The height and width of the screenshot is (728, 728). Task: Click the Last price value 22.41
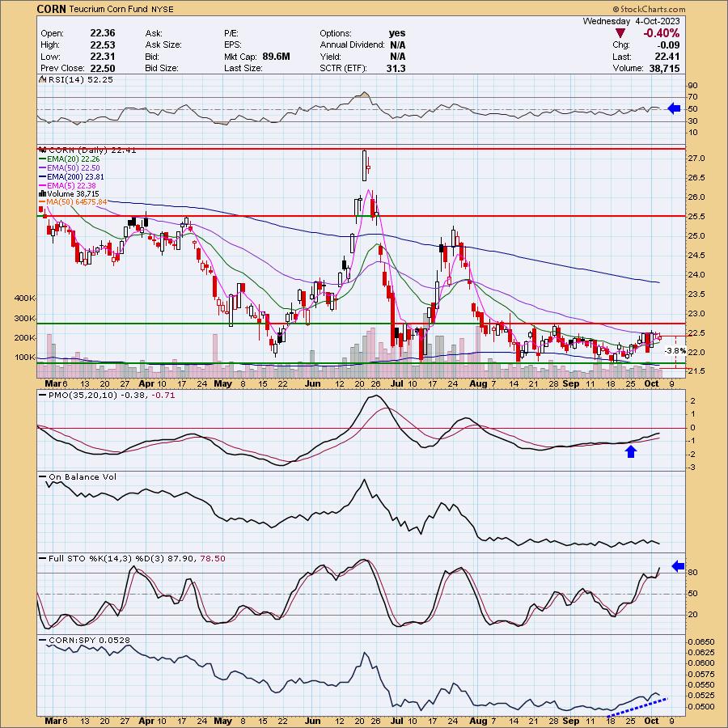(667, 57)
